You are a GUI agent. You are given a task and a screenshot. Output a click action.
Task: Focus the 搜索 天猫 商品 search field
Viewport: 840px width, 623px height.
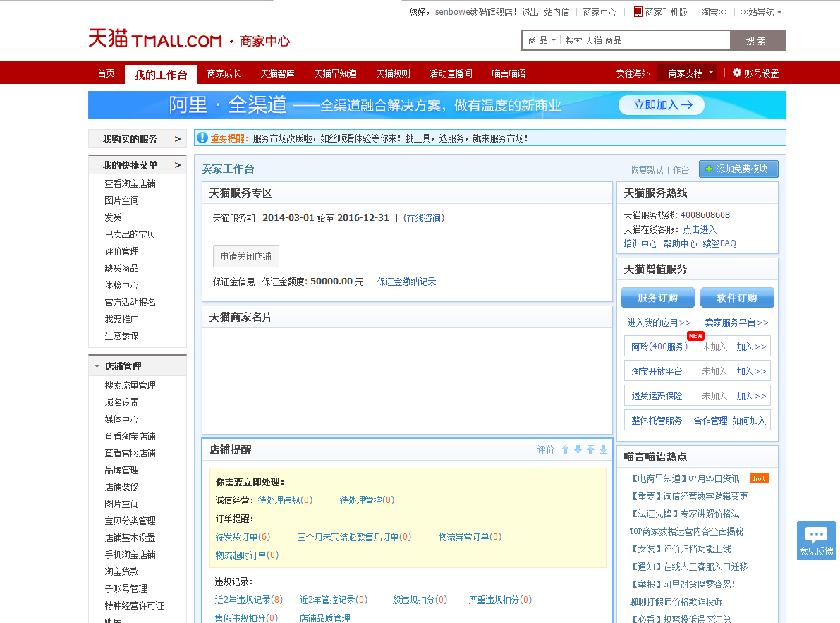[645, 40]
